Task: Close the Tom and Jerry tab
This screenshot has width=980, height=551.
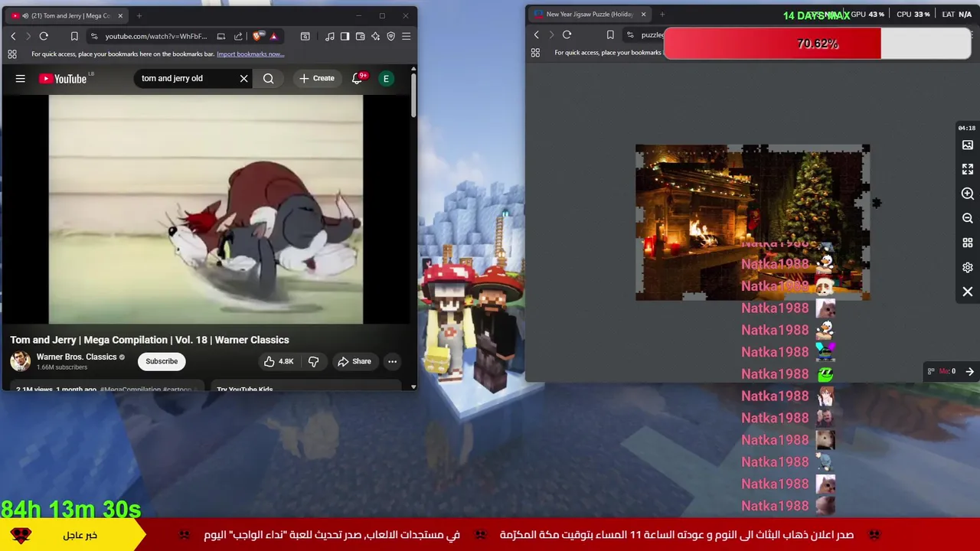Action: point(120,15)
